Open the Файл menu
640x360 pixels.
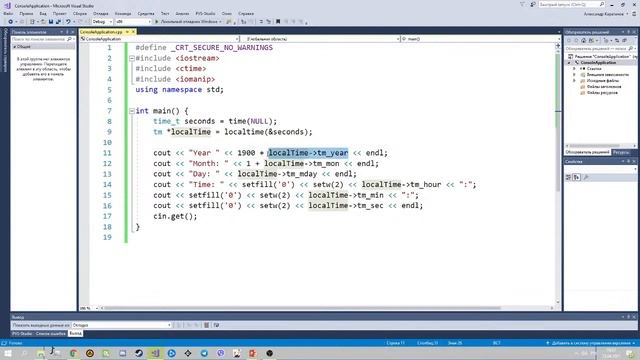pos(8,13)
